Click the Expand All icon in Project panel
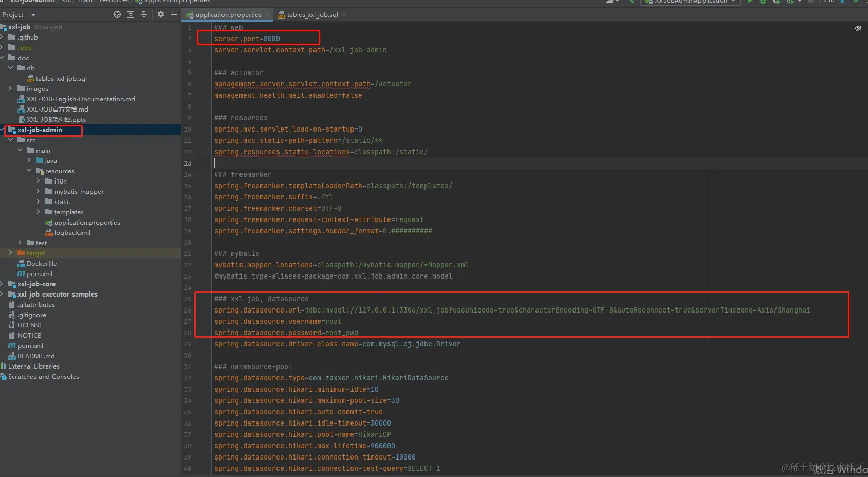Image resolution: width=868 pixels, height=477 pixels. click(131, 14)
